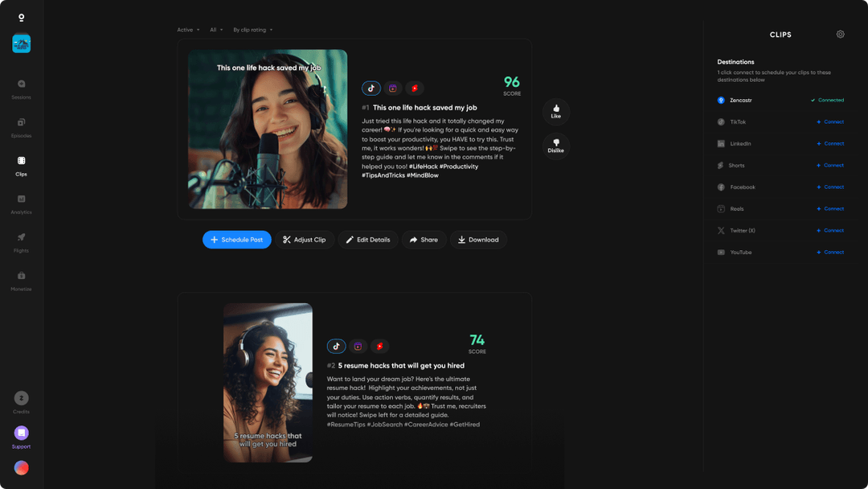Open the Active filter dropdown
This screenshot has width=868, height=489.
point(186,29)
